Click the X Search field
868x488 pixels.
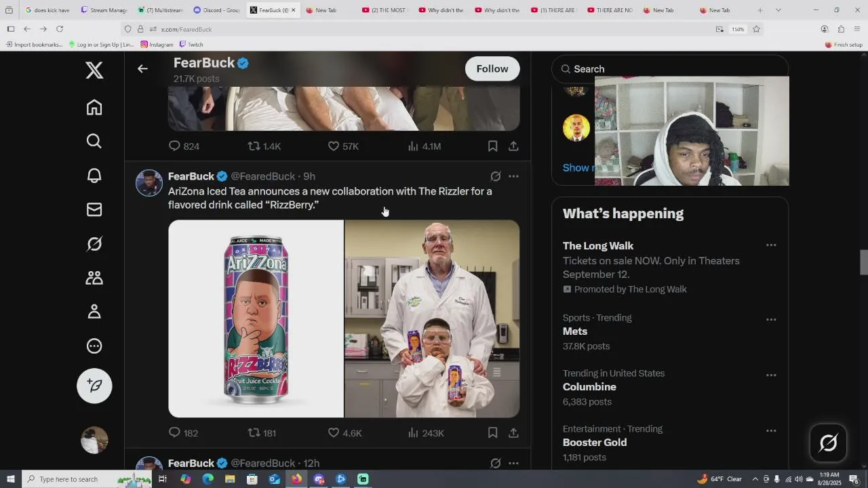click(x=670, y=68)
